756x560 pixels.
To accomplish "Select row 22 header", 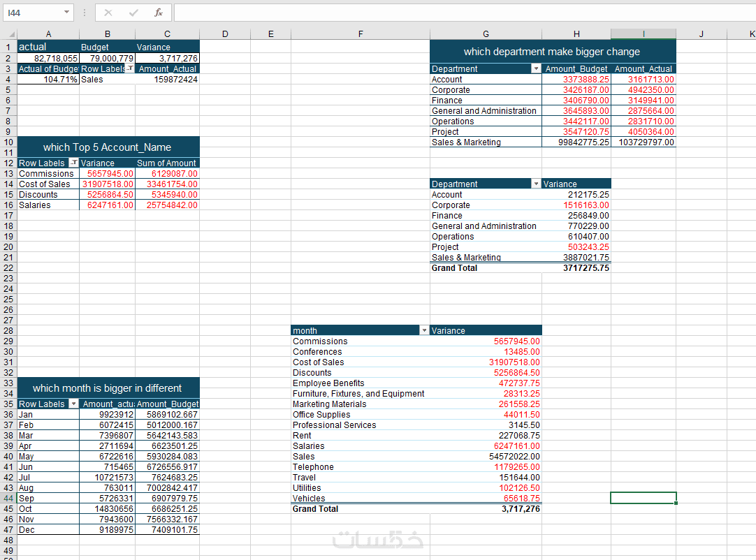I will tap(8, 268).
